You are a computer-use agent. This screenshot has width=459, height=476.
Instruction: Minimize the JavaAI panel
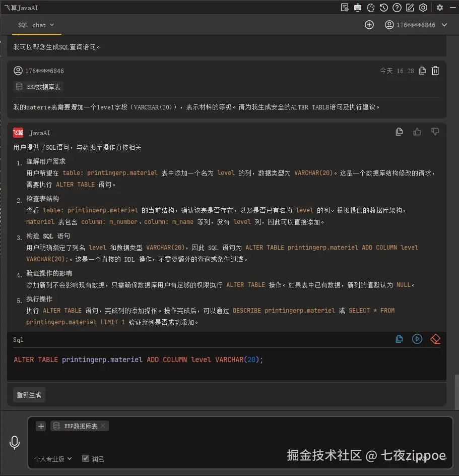click(x=453, y=8)
